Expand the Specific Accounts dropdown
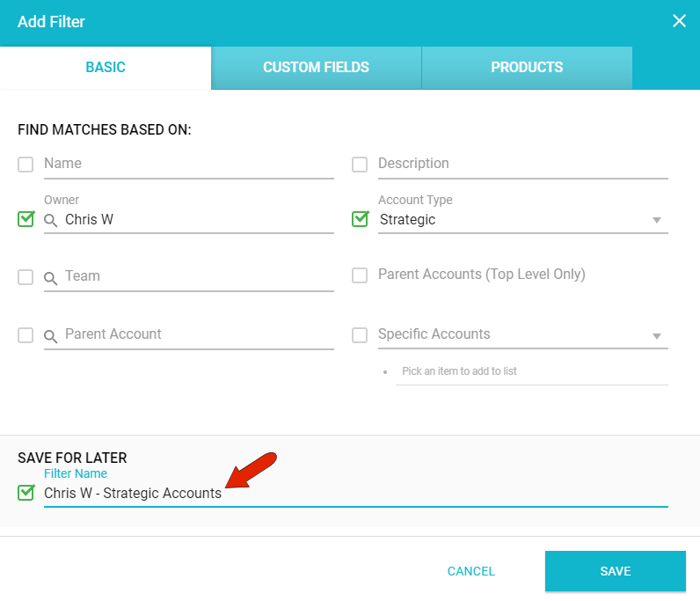The height and width of the screenshot is (601, 700). coord(656,335)
